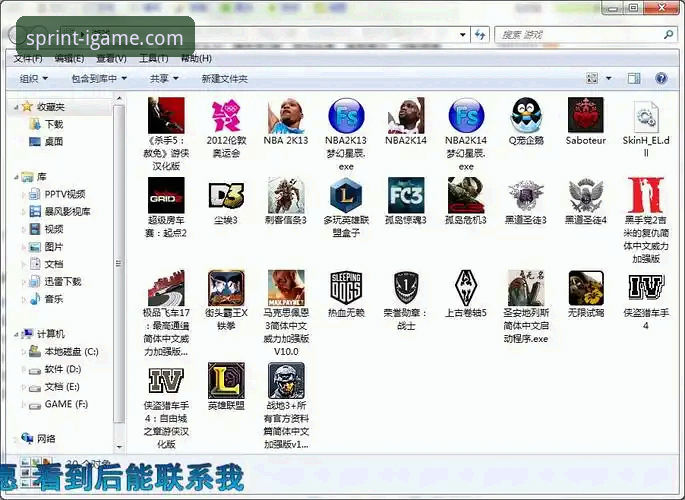Select the 刺客信条3 game icon
Image resolution: width=685 pixels, height=500 pixels.
pyautogui.click(x=286, y=195)
